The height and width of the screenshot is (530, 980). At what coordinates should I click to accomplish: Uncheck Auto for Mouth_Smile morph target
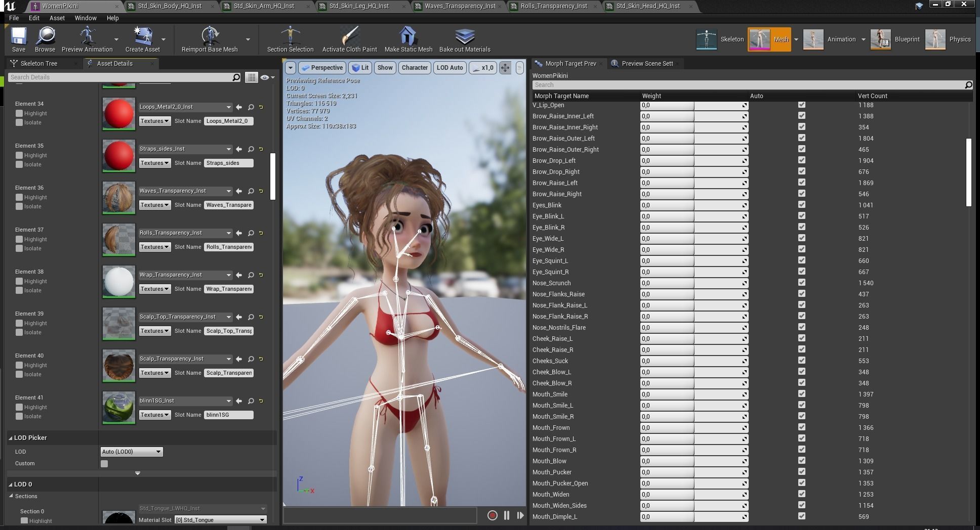pos(801,394)
